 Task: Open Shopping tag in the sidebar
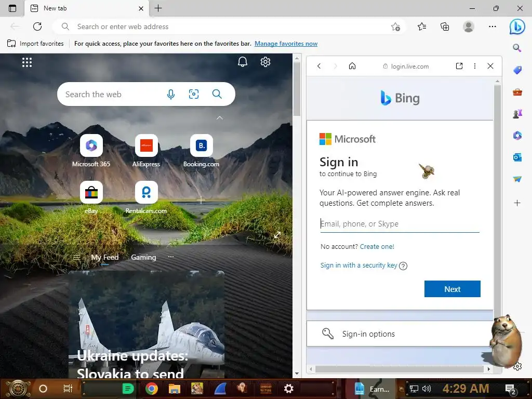[517, 70]
